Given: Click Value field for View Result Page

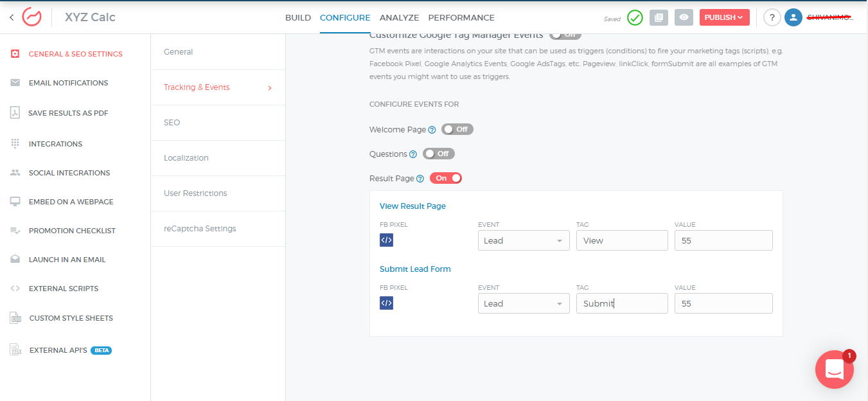Looking at the screenshot, I should click(x=723, y=240).
